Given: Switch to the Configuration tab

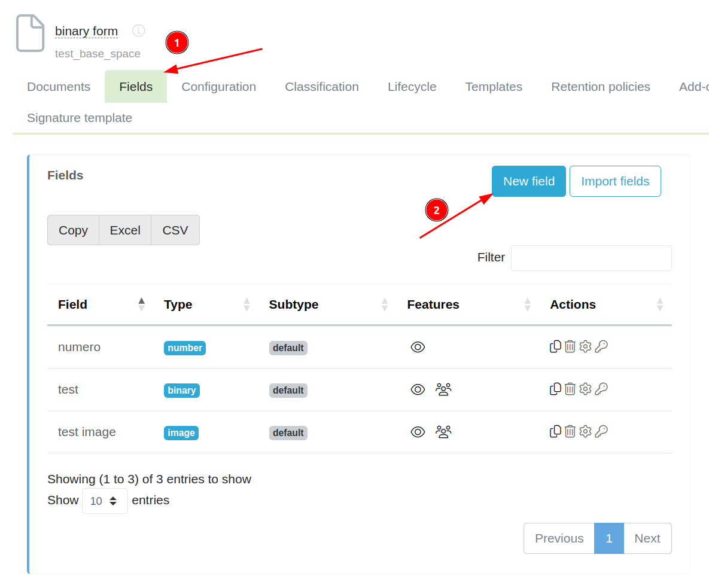Looking at the screenshot, I should pyautogui.click(x=218, y=87).
